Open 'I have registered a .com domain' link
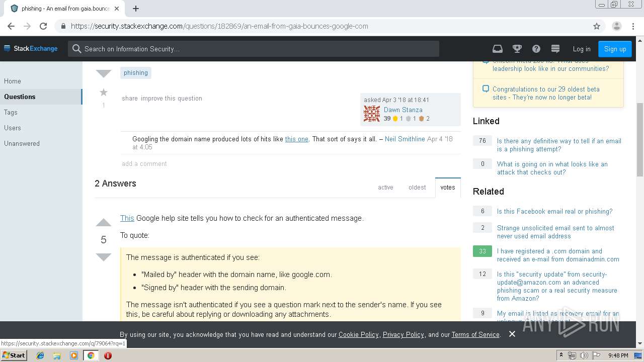 click(x=558, y=255)
